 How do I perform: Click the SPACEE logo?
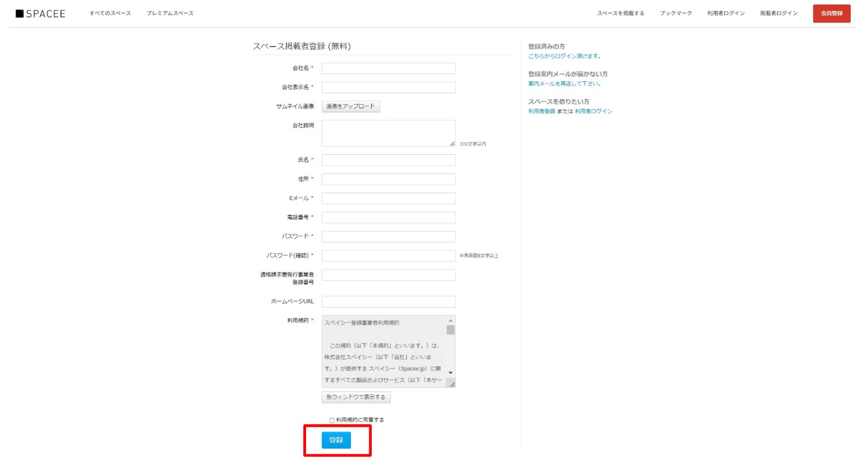[x=40, y=13]
